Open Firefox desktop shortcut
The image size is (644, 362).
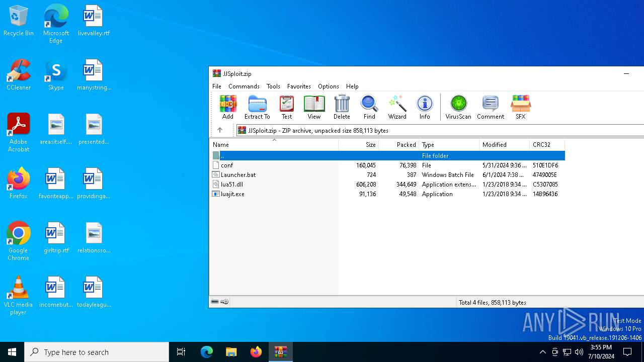click(x=19, y=184)
